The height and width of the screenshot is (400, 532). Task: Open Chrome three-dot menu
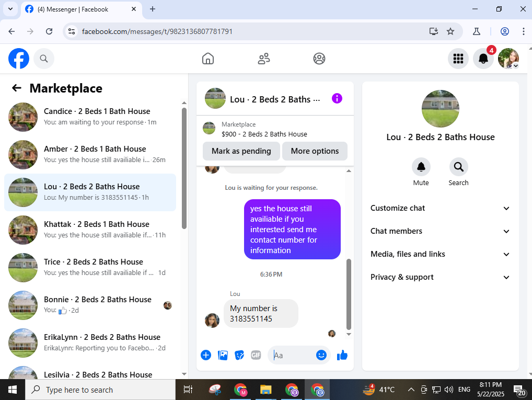point(524,31)
